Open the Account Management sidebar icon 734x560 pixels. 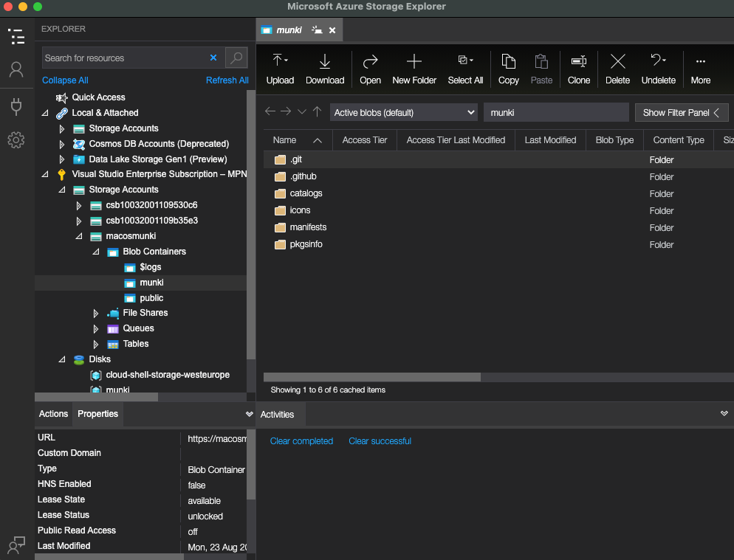16,69
